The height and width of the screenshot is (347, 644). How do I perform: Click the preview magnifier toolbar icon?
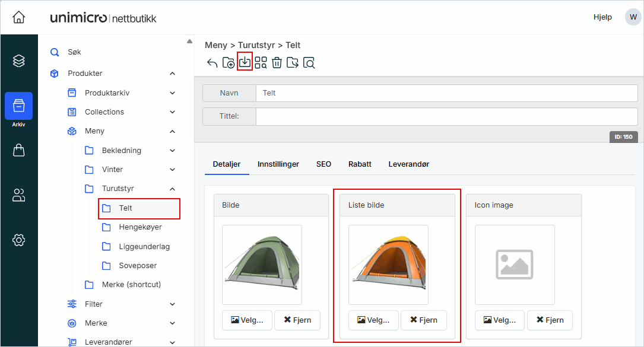[x=309, y=63]
